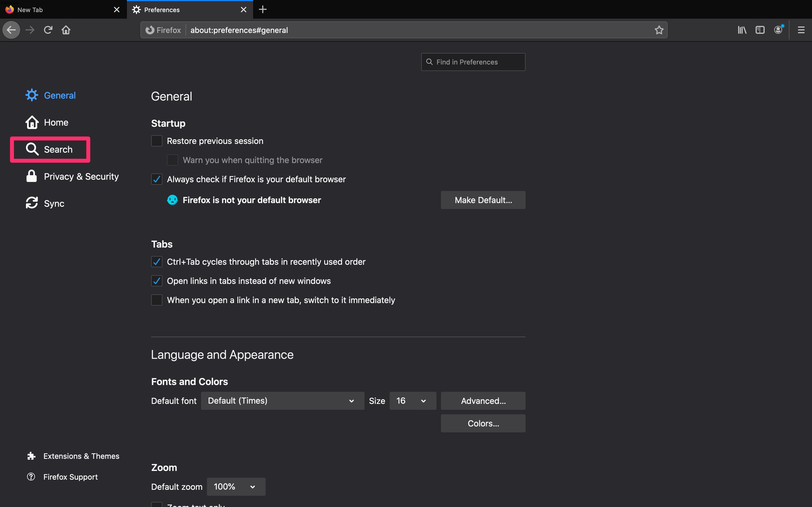Viewport: 812px width, 507px height.
Task: Open a new tab with plus icon
Action: 263,9
